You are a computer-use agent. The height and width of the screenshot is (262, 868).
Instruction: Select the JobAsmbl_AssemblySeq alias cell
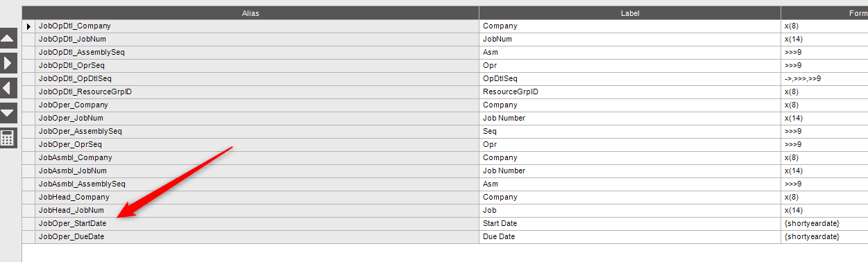(257, 184)
